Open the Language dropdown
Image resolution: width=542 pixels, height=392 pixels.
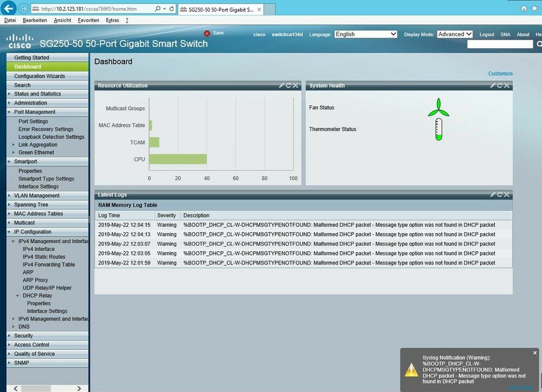coord(366,34)
